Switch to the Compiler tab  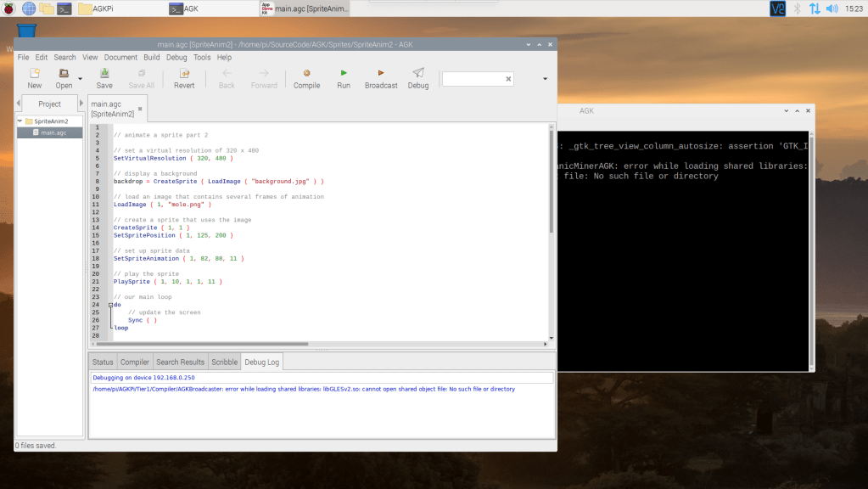pyautogui.click(x=134, y=361)
